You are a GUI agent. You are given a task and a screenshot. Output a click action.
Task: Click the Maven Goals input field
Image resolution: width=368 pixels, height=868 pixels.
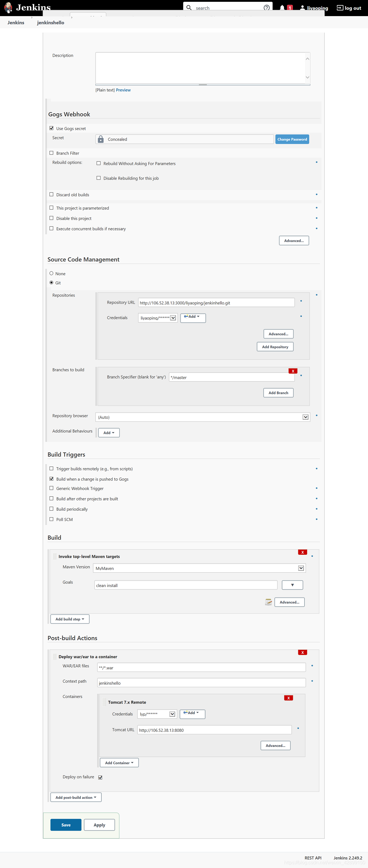pos(186,585)
